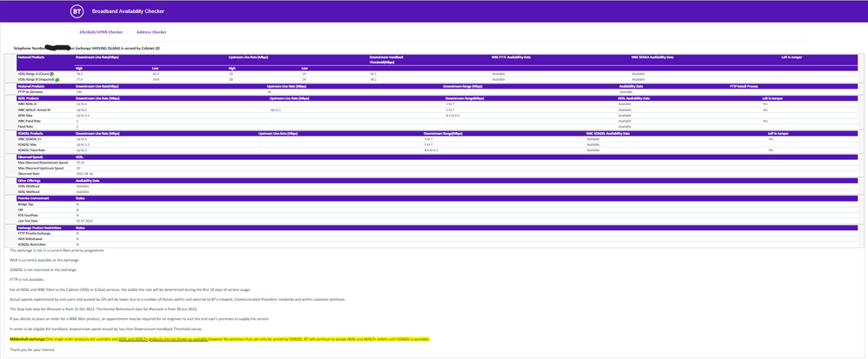Select the VRI row label

(x=20, y=209)
